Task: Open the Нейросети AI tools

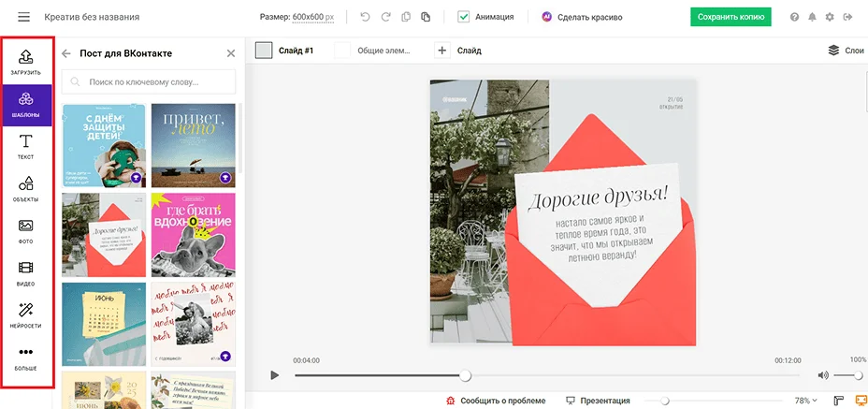Action: tap(26, 314)
